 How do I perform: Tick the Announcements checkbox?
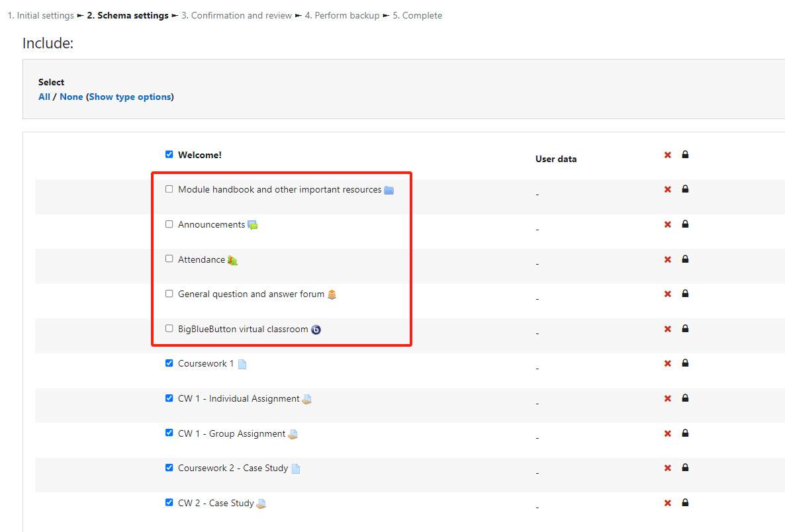[x=169, y=224]
